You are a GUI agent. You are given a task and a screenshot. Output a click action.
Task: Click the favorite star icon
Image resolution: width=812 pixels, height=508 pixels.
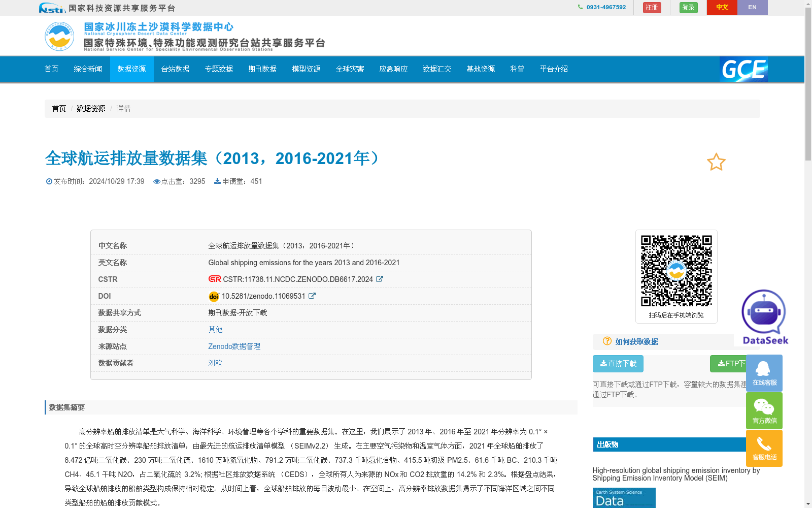(x=716, y=162)
